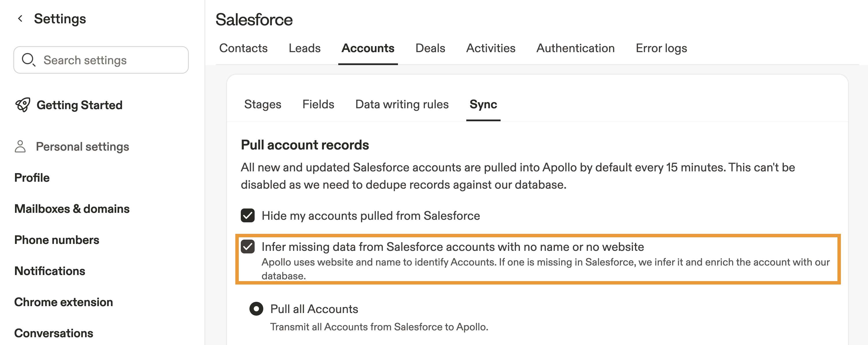Click into Search settings field
The image size is (868, 345).
108,60
